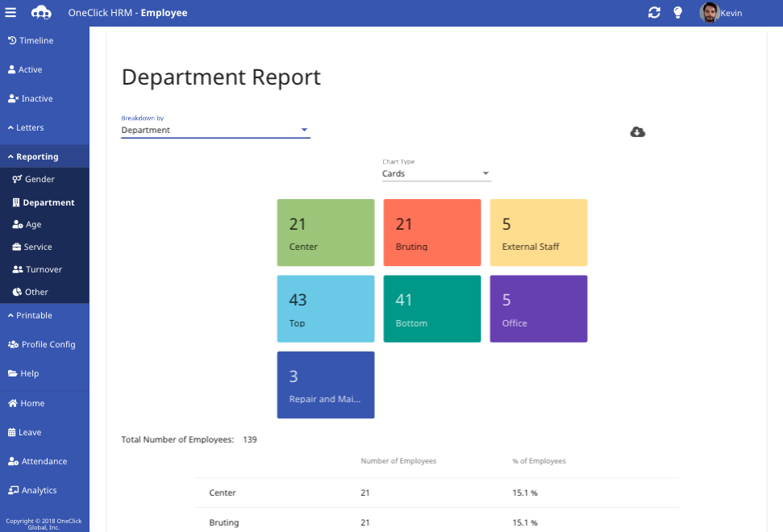Image resolution: width=783 pixels, height=532 pixels.
Task: Switch to the Inactive employees section
Action: 32,98
